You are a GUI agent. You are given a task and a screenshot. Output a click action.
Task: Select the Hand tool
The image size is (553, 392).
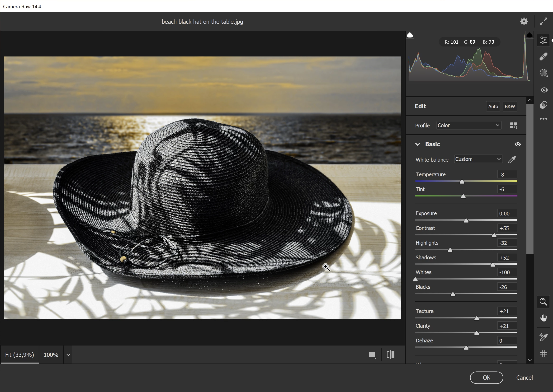tap(543, 318)
